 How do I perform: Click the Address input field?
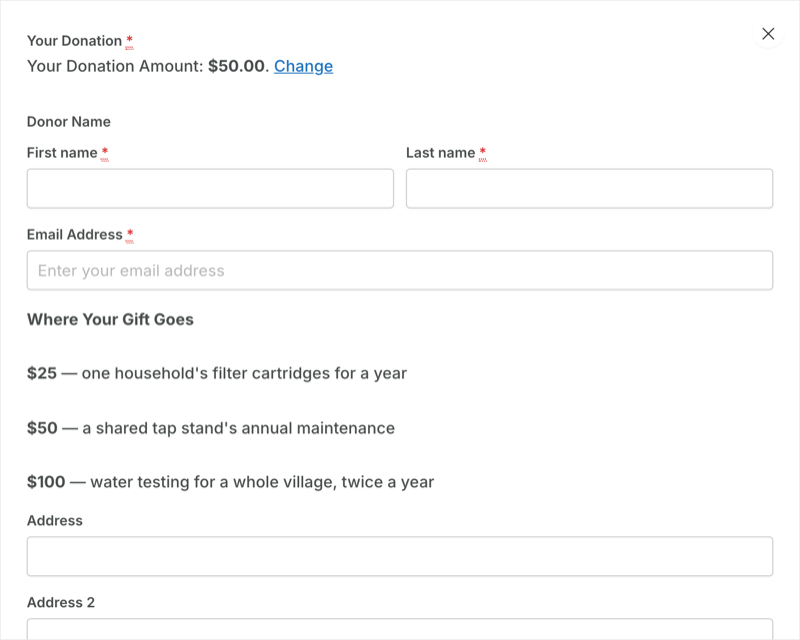(x=400, y=556)
